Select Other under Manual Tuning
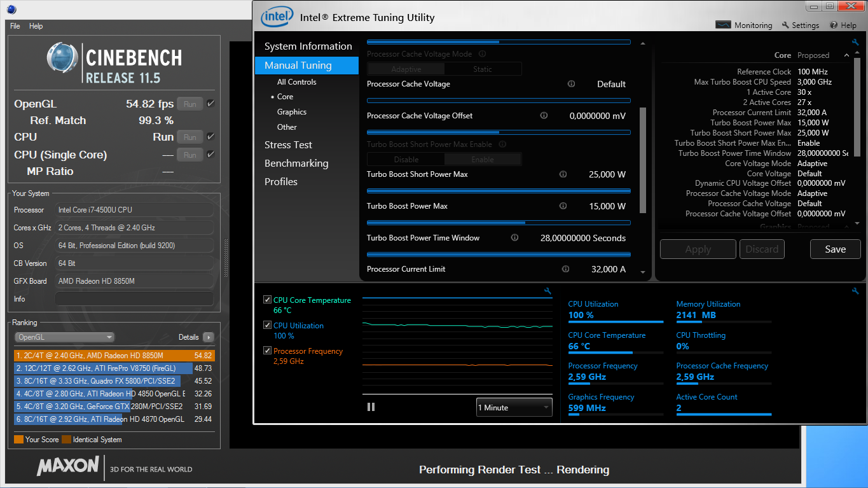 287,127
